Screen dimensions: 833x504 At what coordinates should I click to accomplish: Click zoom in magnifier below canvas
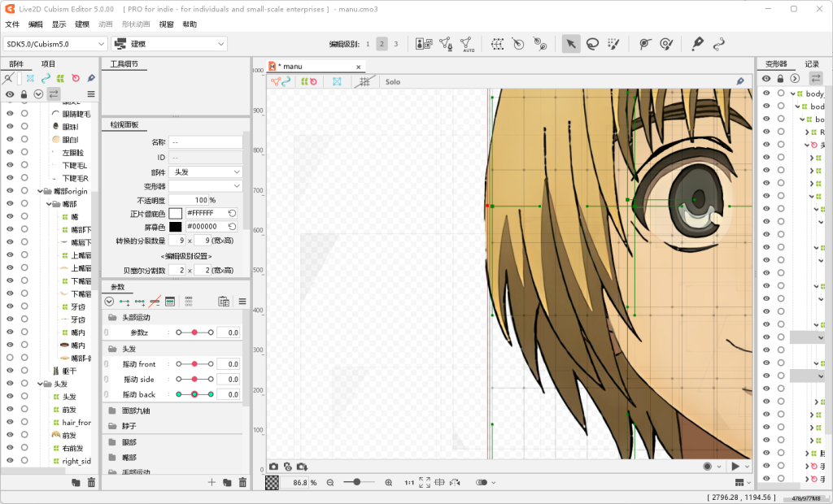[x=389, y=483]
